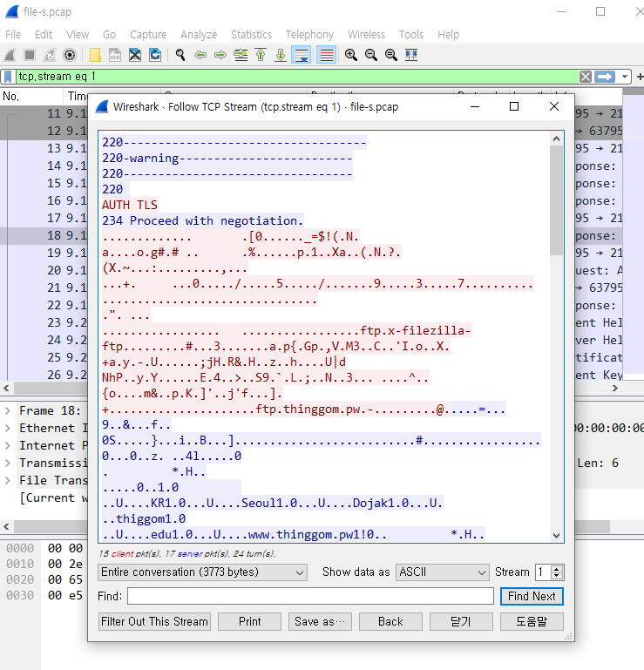Screen dimensions: 644x670
Task: Reset text zoom to normal size
Action: pos(391,55)
